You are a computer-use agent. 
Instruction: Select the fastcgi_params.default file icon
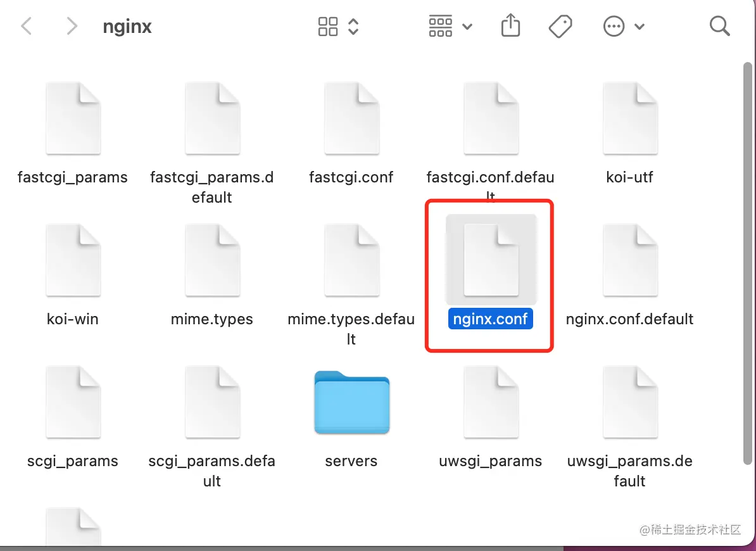pyautogui.click(x=212, y=118)
